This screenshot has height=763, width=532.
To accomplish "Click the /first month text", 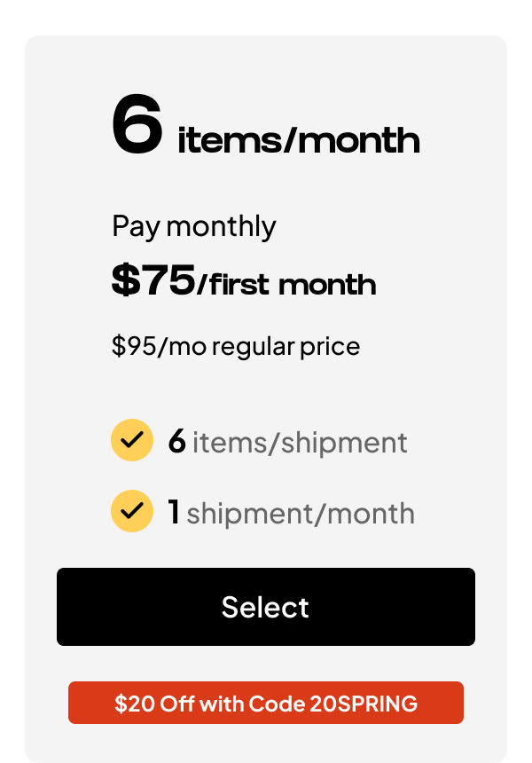I will click(286, 285).
